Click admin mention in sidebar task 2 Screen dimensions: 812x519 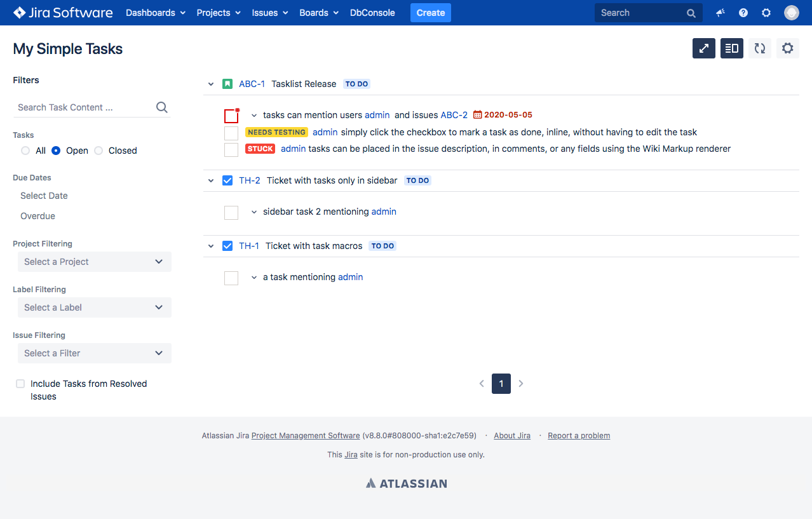(384, 212)
